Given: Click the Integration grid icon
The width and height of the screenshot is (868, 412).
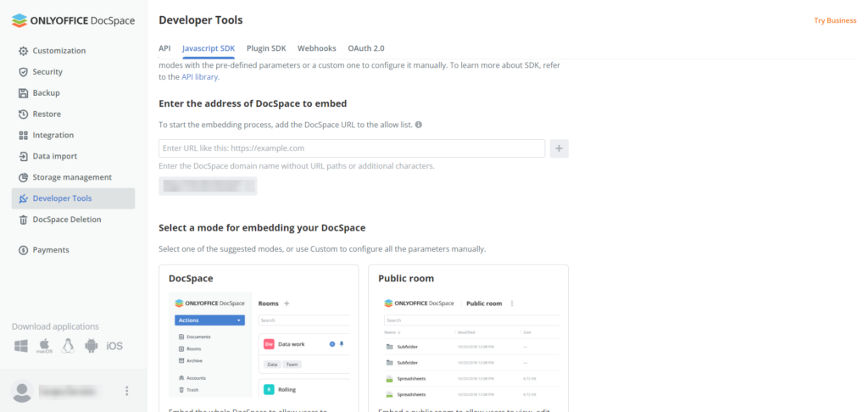Looking at the screenshot, I should [x=23, y=135].
